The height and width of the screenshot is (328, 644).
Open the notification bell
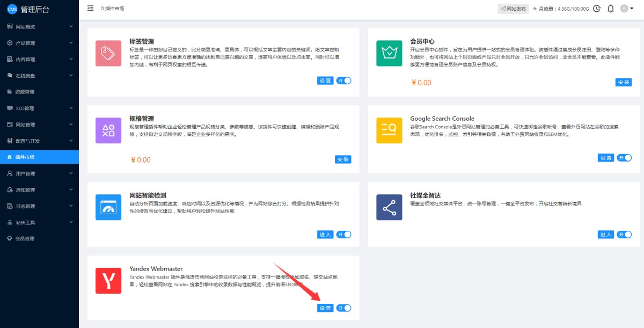point(610,9)
